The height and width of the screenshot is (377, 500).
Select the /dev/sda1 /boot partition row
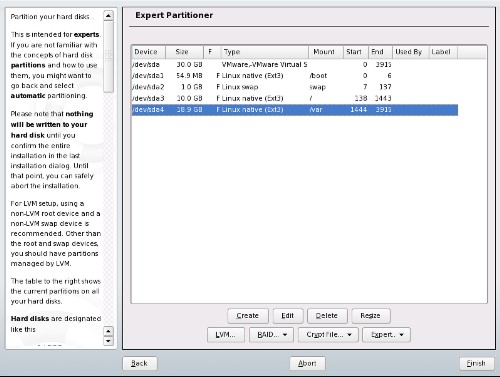point(295,76)
